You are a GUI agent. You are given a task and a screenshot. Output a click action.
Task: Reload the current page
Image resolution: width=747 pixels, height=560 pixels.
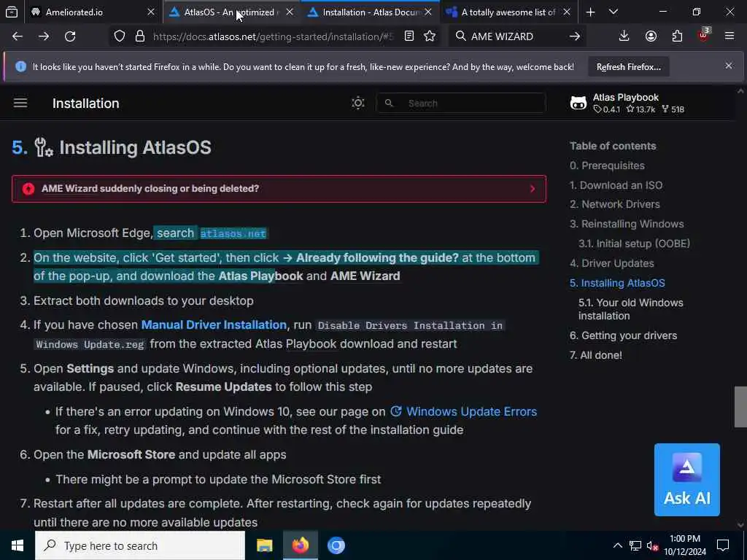[x=70, y=36]
